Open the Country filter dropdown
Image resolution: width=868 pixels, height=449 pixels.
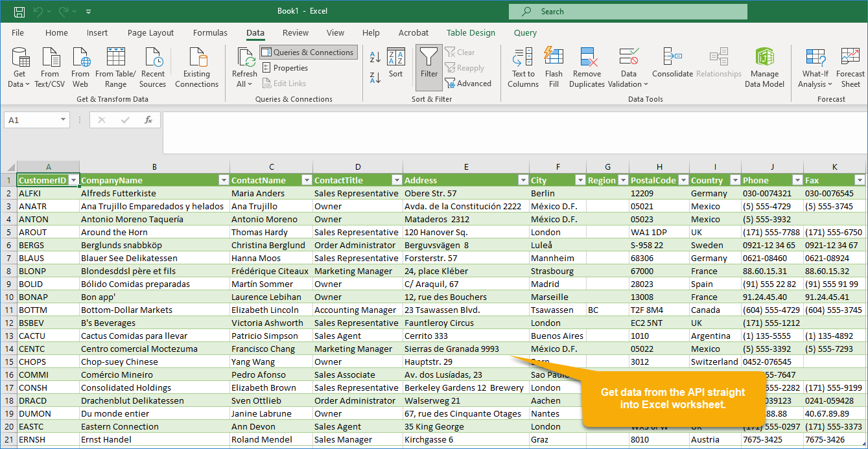tap(735, 180)
